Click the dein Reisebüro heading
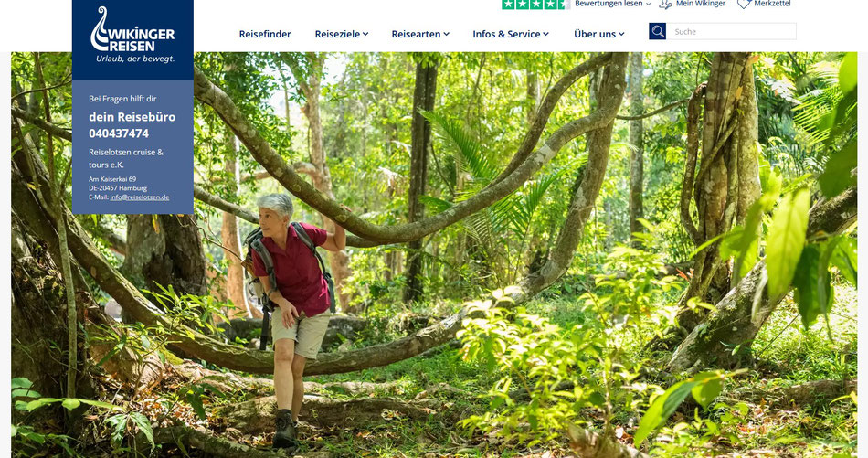 pyautogui.click(x=132, y=117)
